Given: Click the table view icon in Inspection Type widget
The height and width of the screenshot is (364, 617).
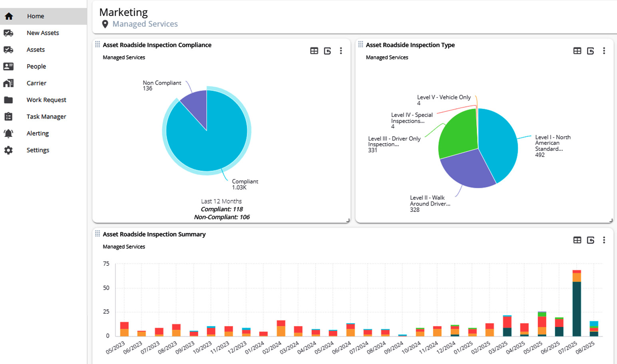Looking at the screenshot, I should [x=577, y=51].
